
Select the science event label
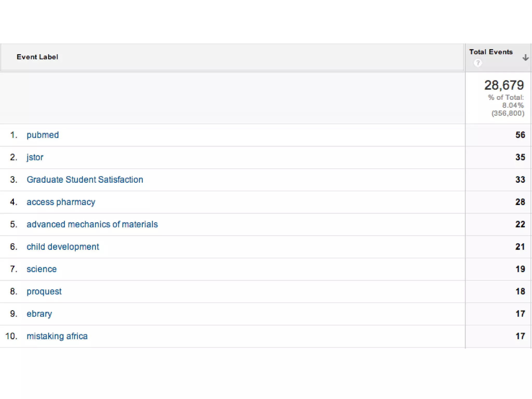tap(42, 269)
